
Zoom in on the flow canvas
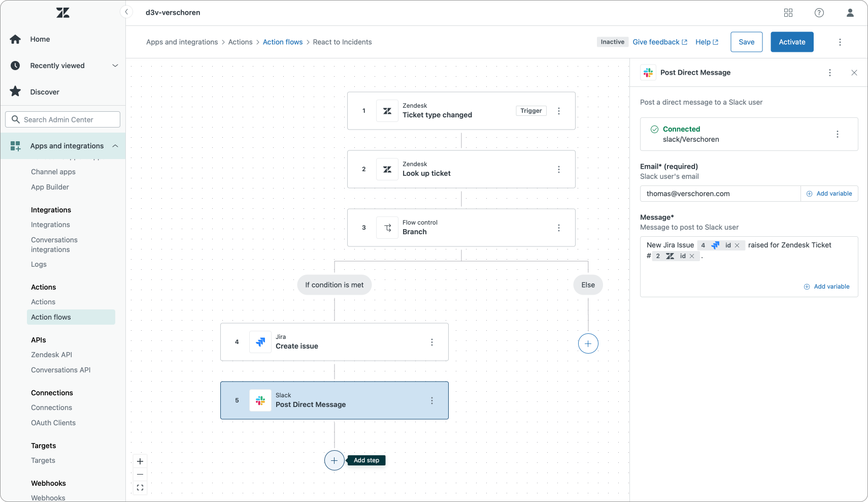click(140, 461)
